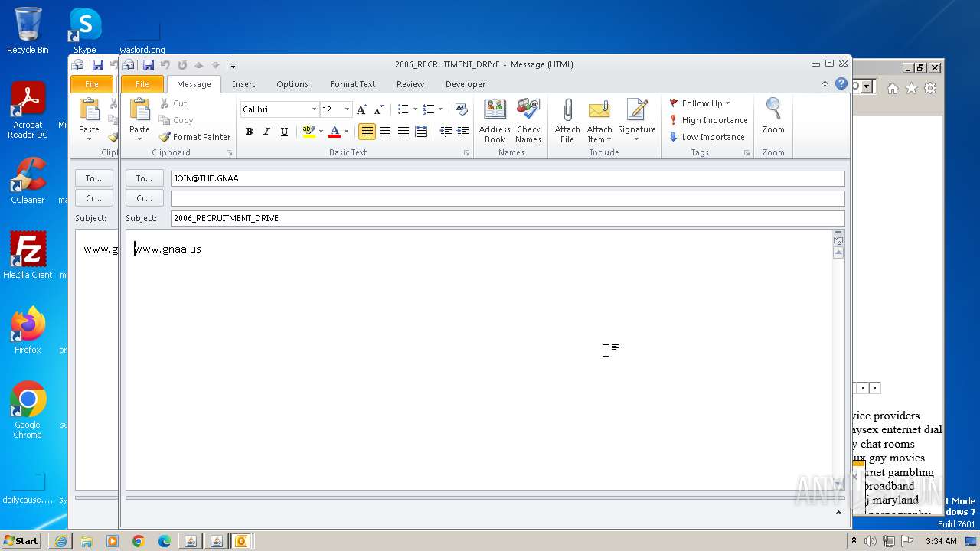Screen dimensions: 980x551
Task: Switch to the Format Text tab
Action: (352, 84)
